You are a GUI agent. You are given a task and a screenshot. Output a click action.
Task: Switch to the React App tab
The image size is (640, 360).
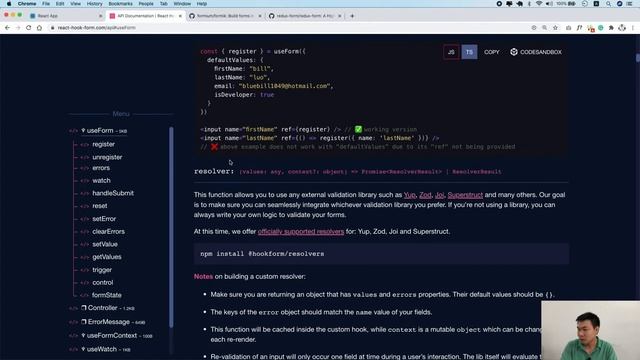(65, 16)
